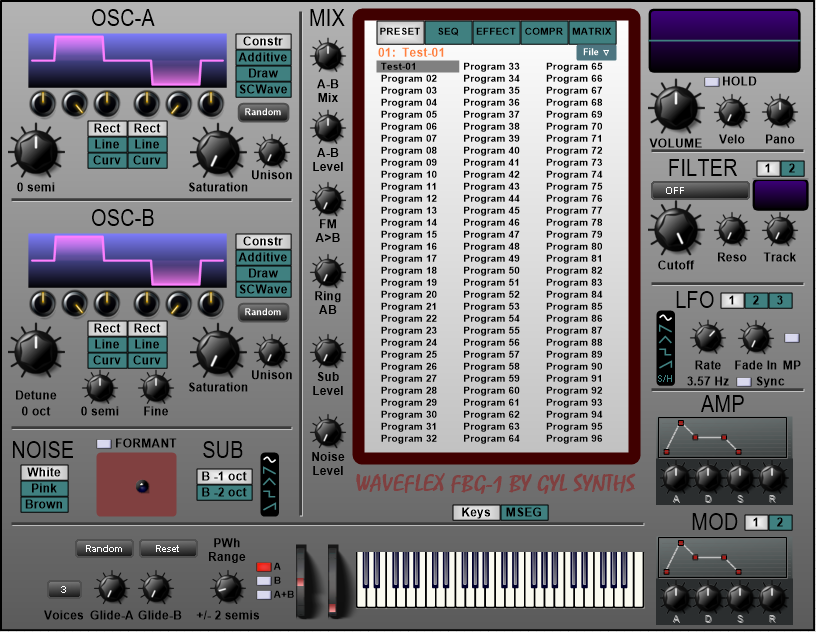
Task: Open the Voices count selector
Action: tap(64, 589)
